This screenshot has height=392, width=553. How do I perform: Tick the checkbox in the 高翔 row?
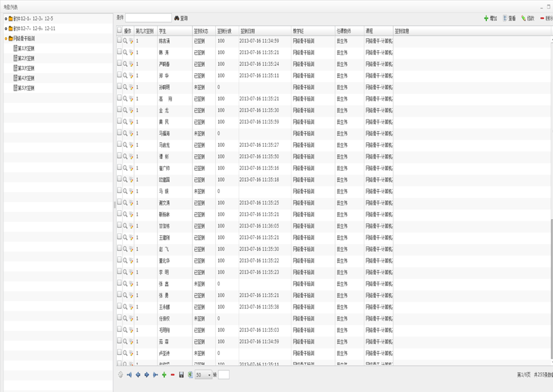click(x=119, y=98)
